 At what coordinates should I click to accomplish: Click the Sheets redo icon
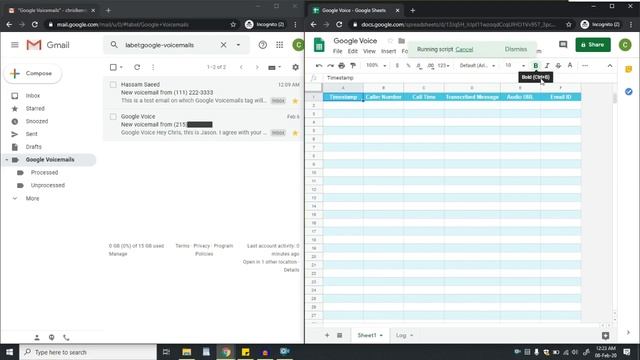tap(330, 66)
